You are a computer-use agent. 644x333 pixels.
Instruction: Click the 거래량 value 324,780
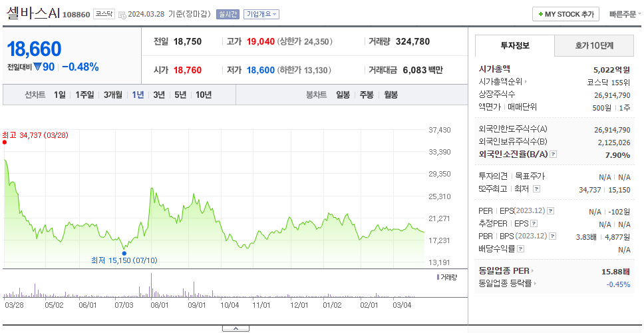point(412,41)
